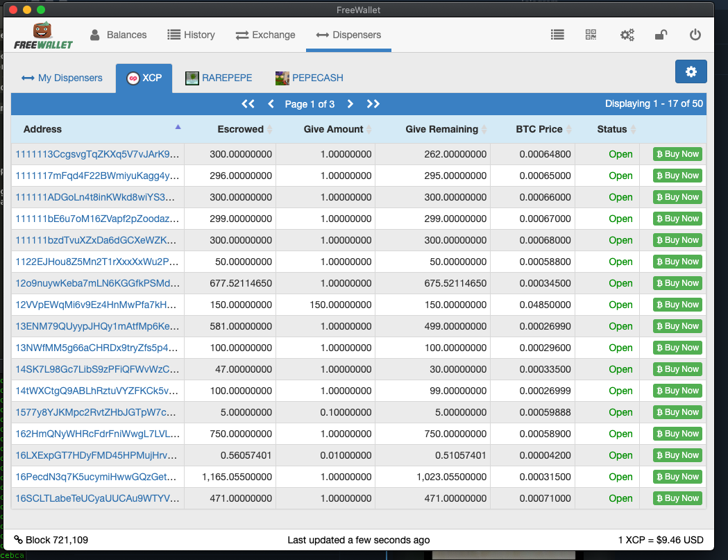Click escrowed value 1,165.05500000

[237, 477]
